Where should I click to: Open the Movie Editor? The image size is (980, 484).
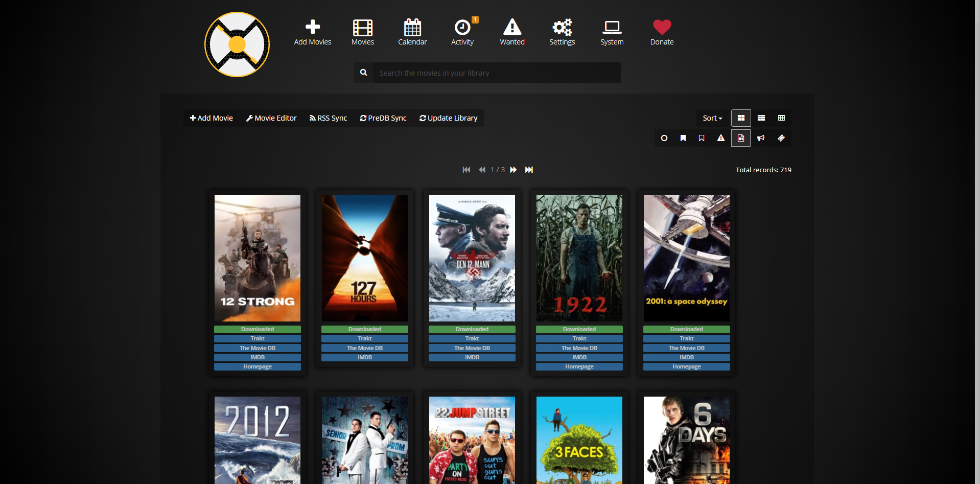coord(271,118)
